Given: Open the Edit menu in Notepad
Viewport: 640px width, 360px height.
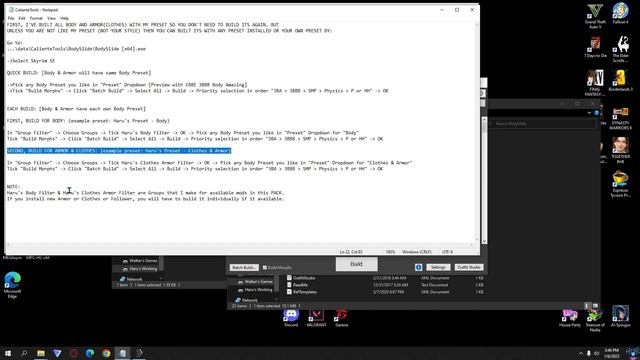Looking at the screenshot, I should coord(22,18).
